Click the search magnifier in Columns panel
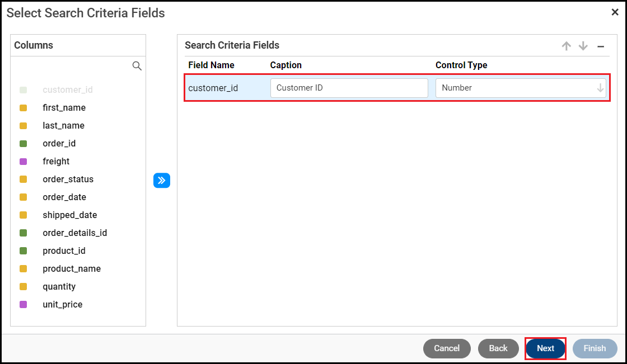Viewport: 627px width, 364px height. tap(137, 66)
